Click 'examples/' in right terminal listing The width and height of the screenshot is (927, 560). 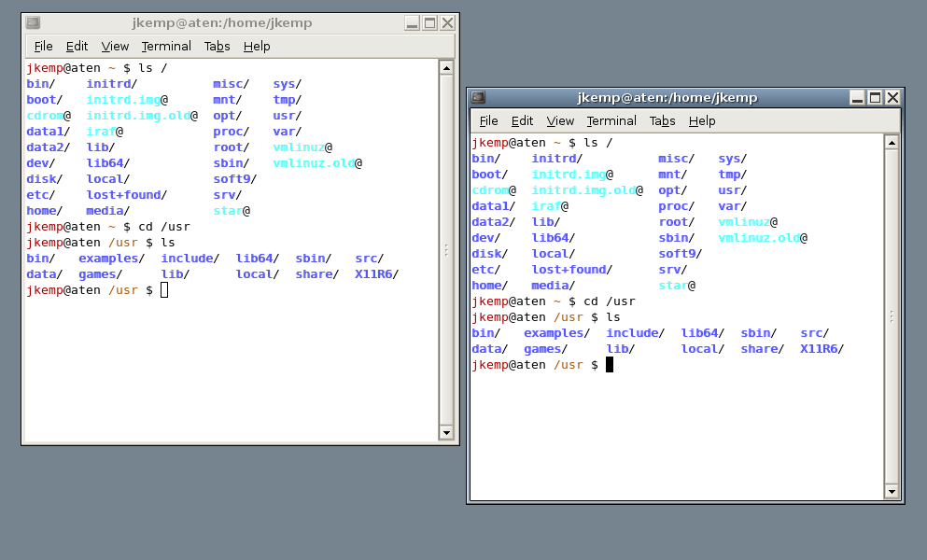(x=557, y=333)
